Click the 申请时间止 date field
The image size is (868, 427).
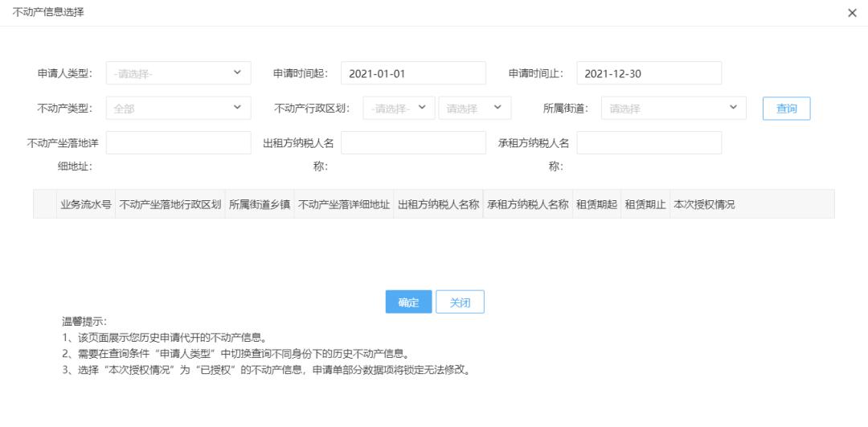649,73
